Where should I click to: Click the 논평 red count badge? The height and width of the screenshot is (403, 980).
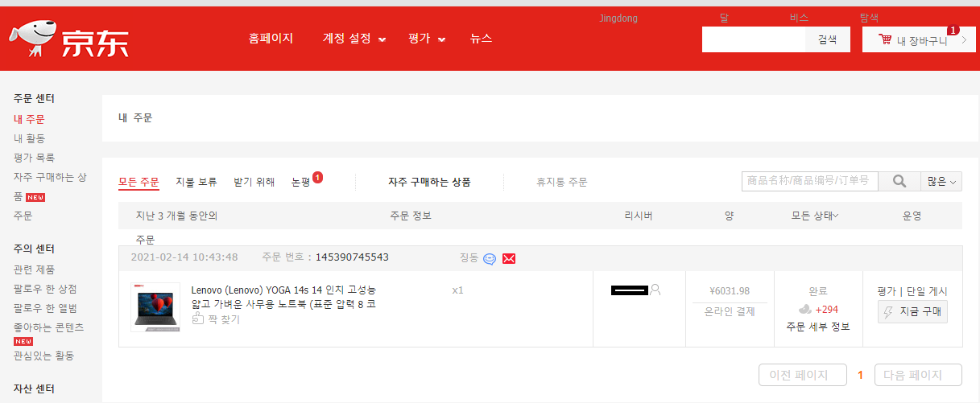coord(317,177)
